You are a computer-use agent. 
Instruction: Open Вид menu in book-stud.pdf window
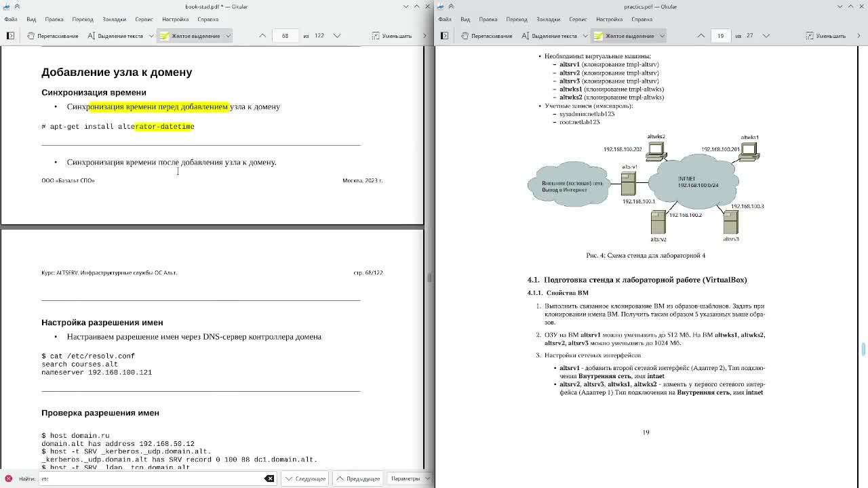31,19
